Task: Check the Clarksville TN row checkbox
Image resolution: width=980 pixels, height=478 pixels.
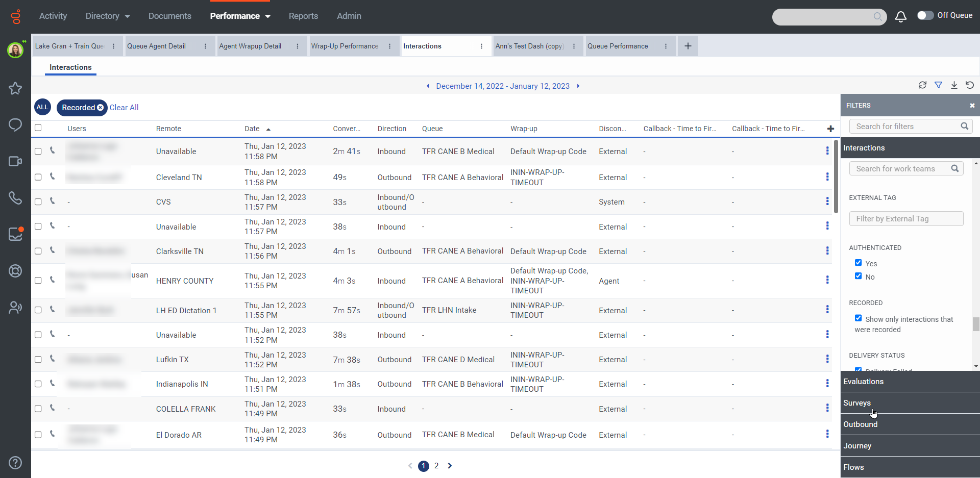Action: pos(38,251)
